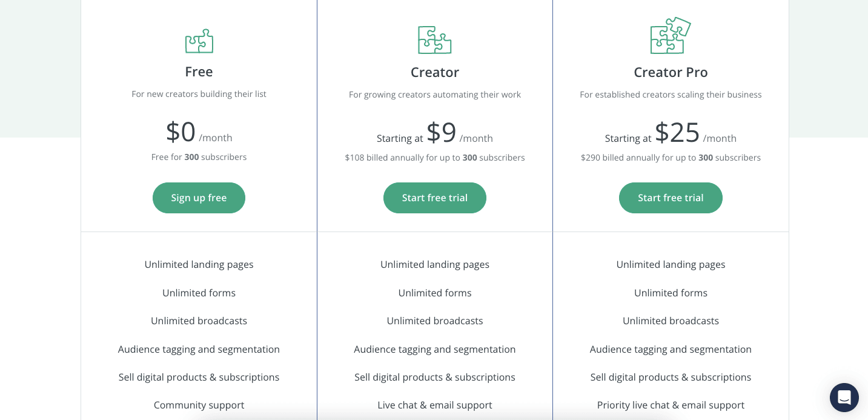Viewport: 868px width, 420px height.
Task: Click '$108 billed annually' text under Creator
Action: tap(434, 158)
